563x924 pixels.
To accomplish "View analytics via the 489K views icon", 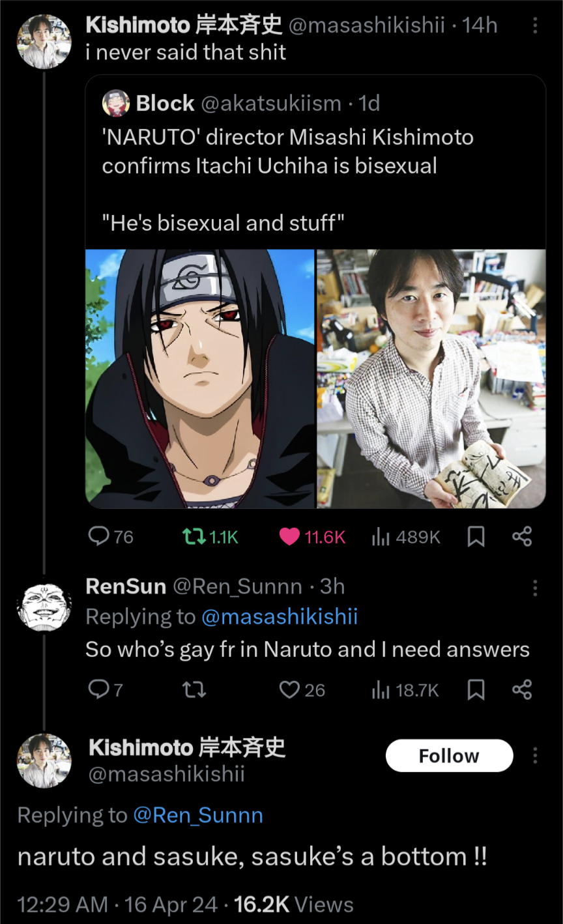I will (383, 536).
